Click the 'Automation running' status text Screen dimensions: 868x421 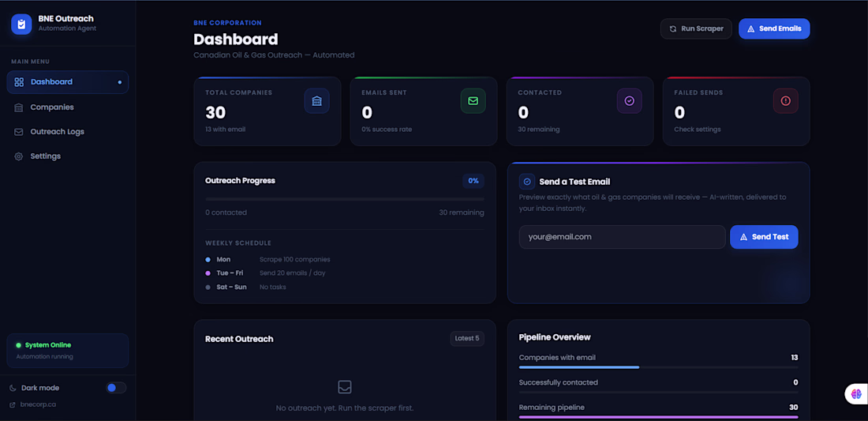pos(44,357)
